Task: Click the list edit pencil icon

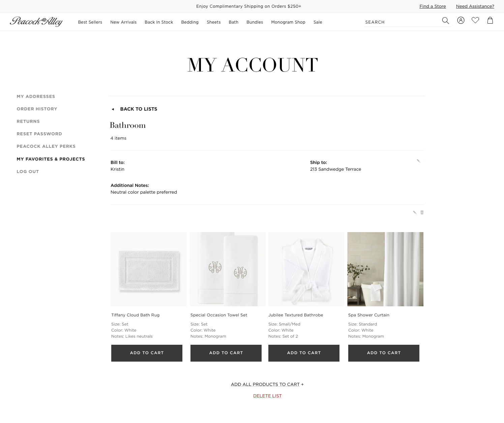Action: pos(415,213)
